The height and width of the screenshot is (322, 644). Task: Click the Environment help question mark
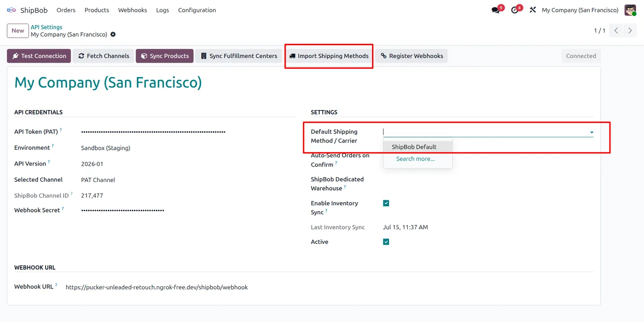[x=53, y=146]
